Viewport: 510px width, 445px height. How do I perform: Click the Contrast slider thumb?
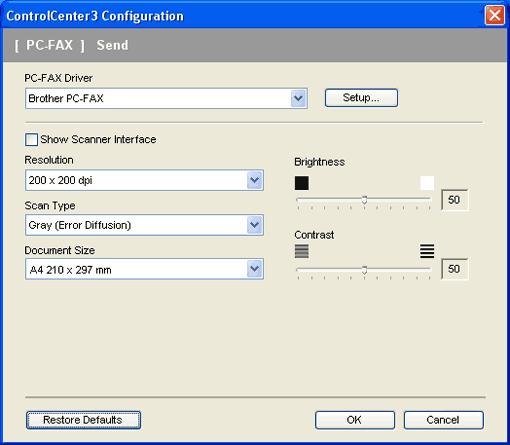(x=364, y=270)
